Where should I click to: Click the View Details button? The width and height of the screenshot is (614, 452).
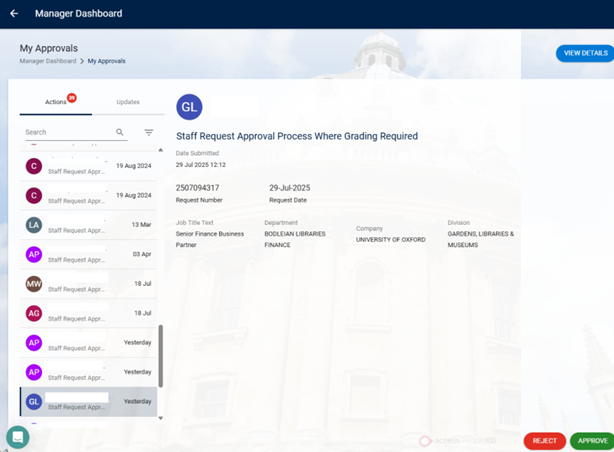(585, 53)
